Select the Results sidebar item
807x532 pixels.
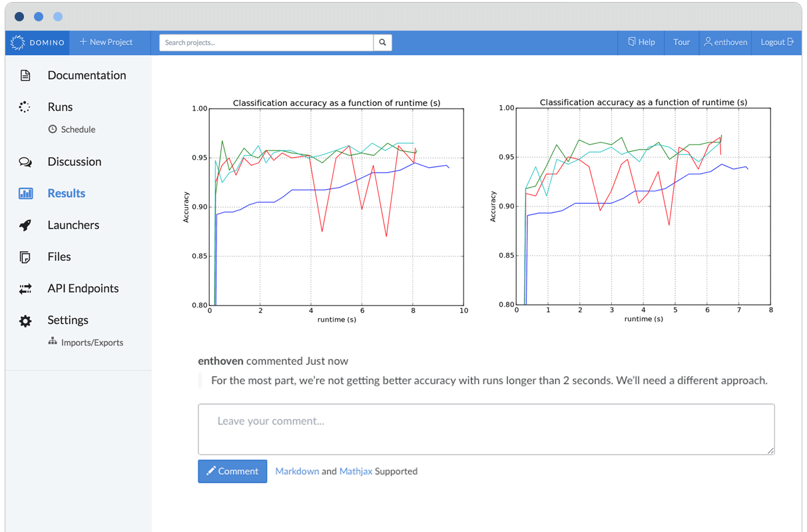[x=66, y=193]
